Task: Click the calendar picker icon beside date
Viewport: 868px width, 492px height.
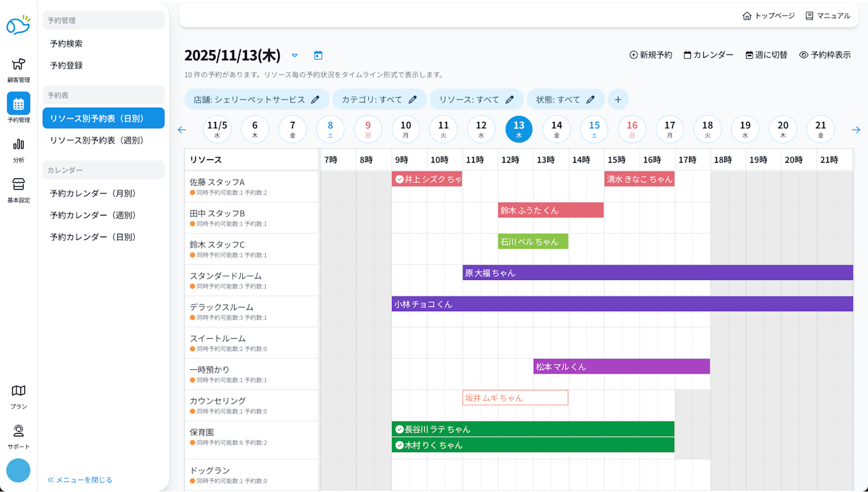Action: 318,56
